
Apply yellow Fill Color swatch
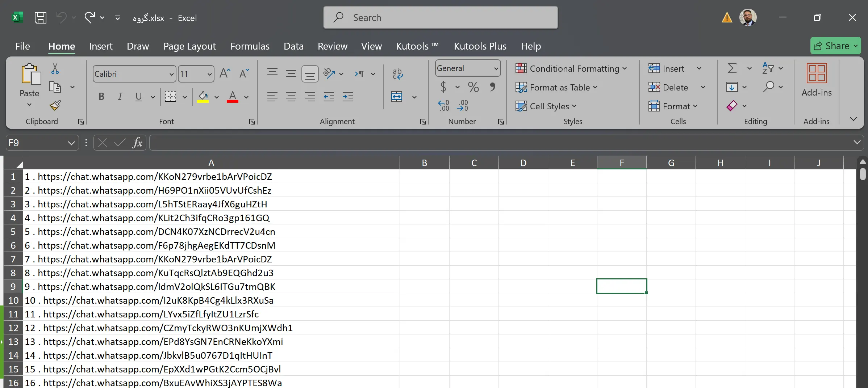[x=203, y=97]
